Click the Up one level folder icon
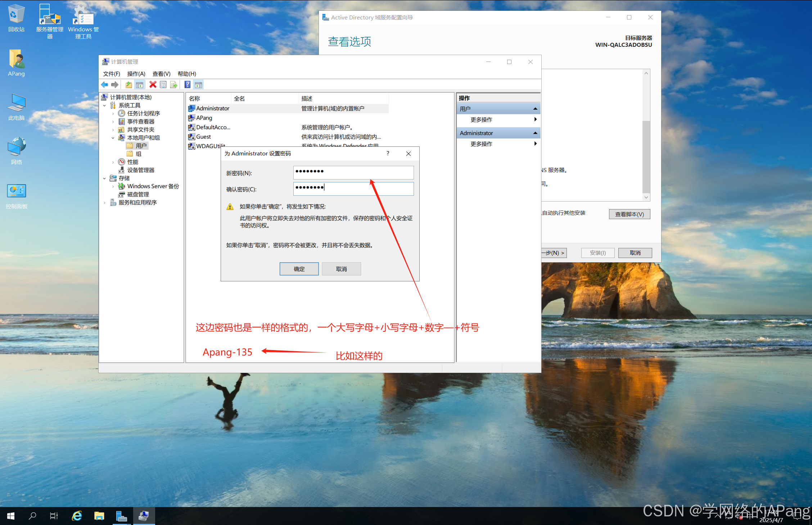This screenshot has width=812, height=525. click(128, 85)
